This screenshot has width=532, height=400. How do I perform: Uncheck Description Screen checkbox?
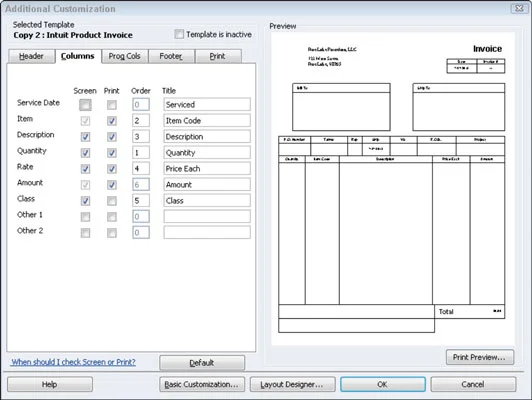pyautogui.click(x=85, y=137)
